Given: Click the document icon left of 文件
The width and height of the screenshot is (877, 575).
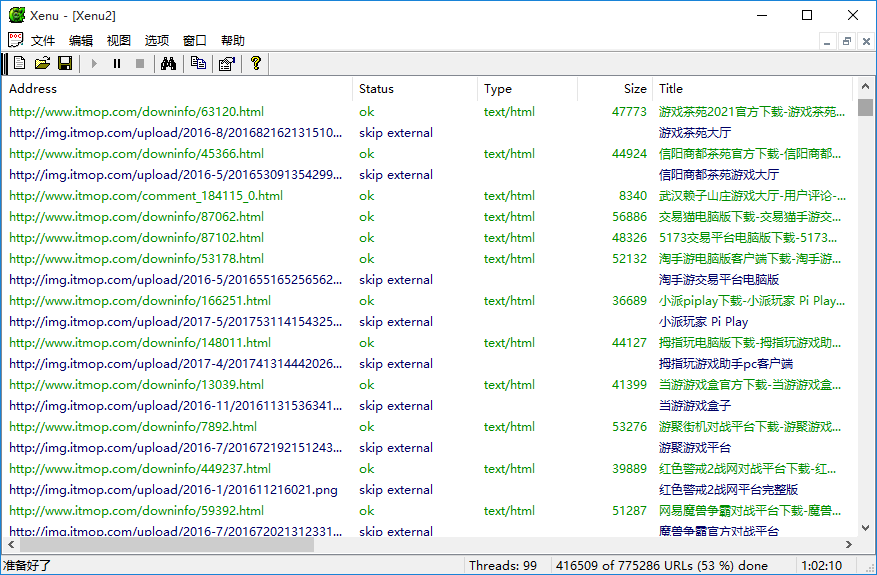Looking at the screenshot, I should pyautogui.click(x=16, y=40).
